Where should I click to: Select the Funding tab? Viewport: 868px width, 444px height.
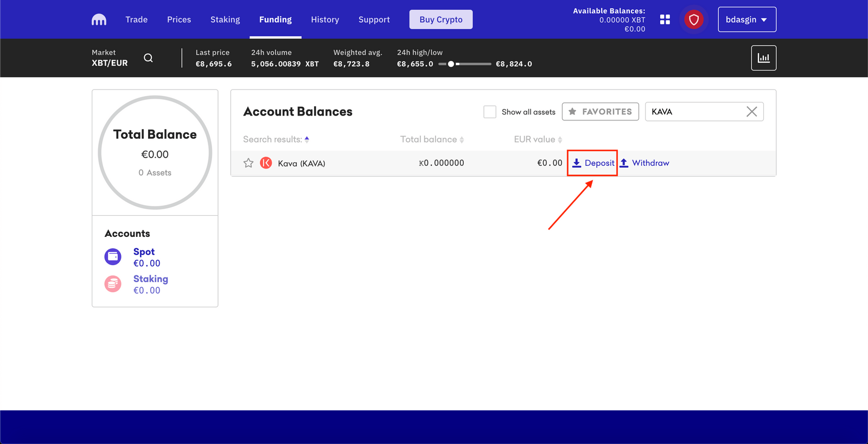[x=276, y=20]
